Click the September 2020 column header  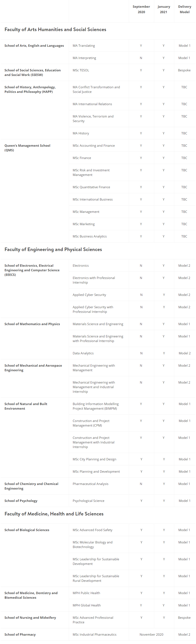click(x=141, y=9)
